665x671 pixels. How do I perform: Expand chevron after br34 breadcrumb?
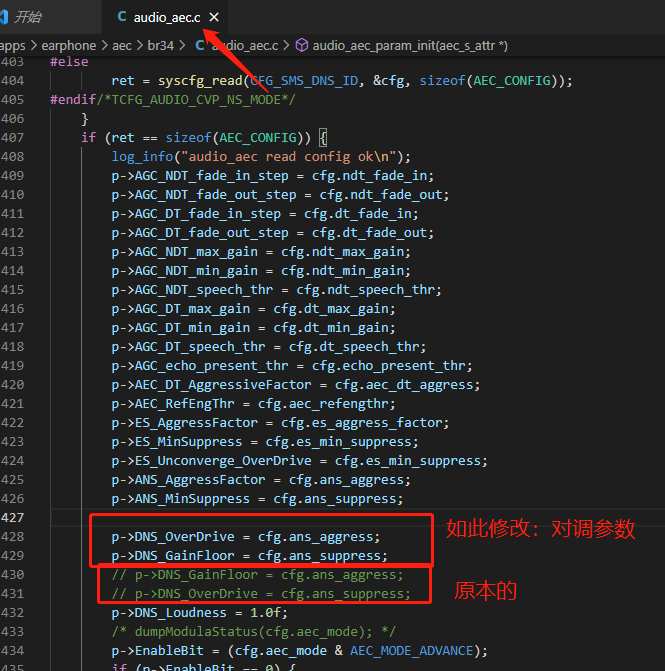pos(182,45)
